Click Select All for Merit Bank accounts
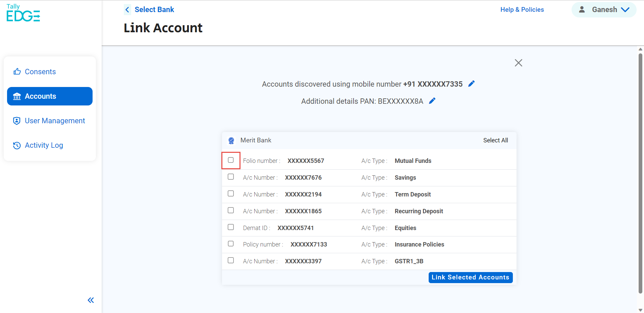This screenshot has height=313, width=644. click(495, 140)
